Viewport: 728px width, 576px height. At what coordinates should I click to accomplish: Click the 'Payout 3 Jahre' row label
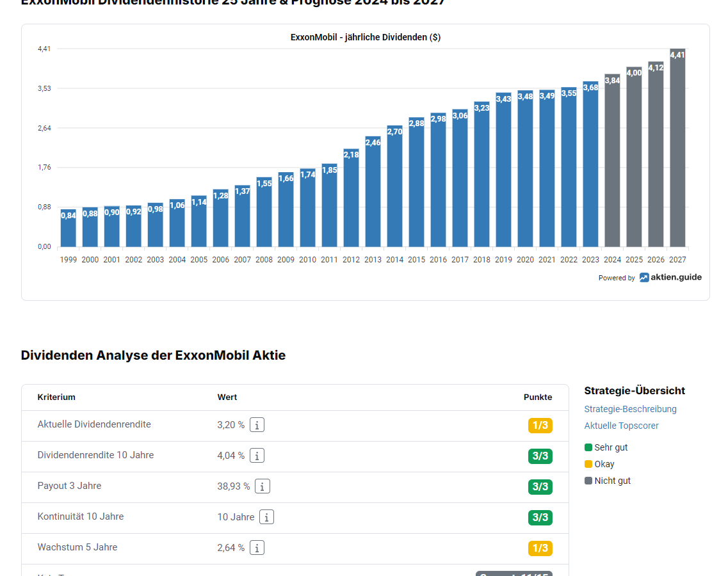point(69,486)
